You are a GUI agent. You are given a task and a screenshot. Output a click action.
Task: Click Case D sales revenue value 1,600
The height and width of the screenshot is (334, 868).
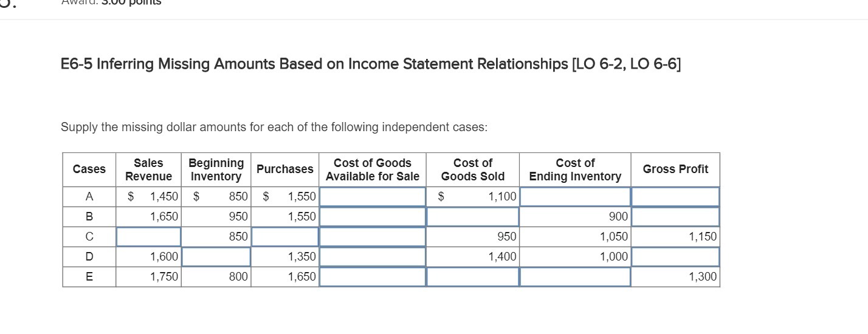164,257
